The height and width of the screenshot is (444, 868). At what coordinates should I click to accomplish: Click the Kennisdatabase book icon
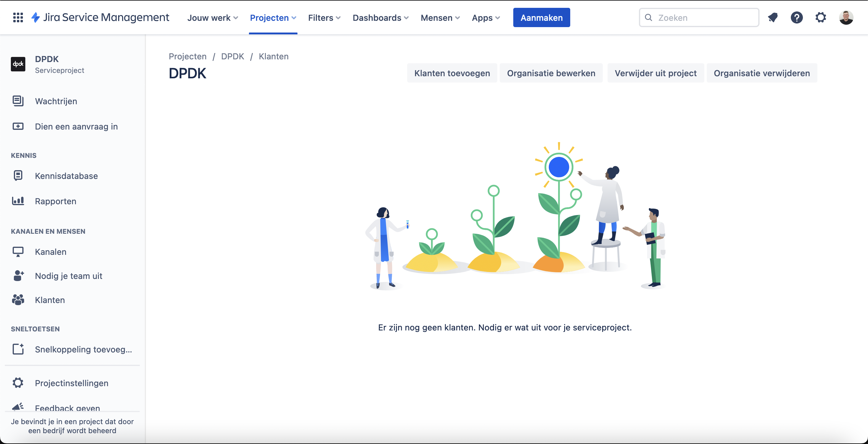pyautogui.click(x=18, y=176)
